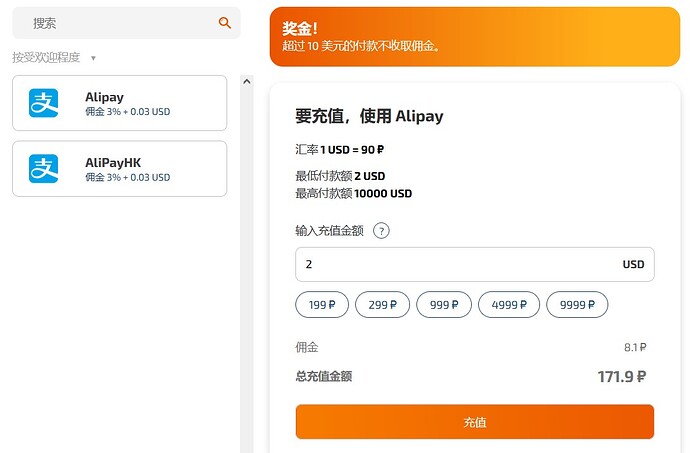Click the 奖金 bonus banner

pyautogui.click(x=475, y=37)
